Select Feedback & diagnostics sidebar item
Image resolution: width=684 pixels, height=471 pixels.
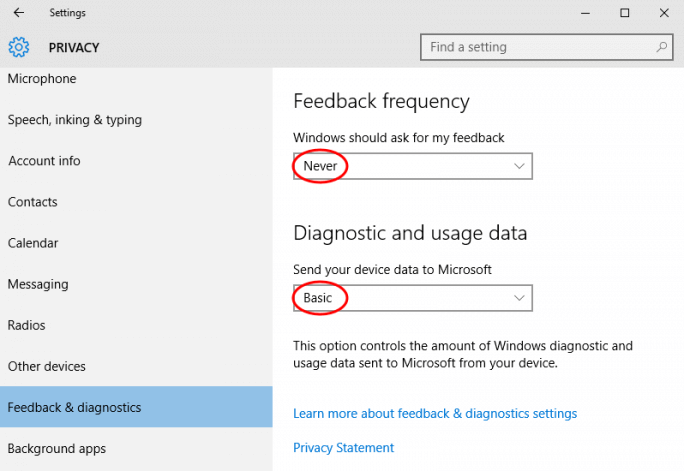coord(74,407)
